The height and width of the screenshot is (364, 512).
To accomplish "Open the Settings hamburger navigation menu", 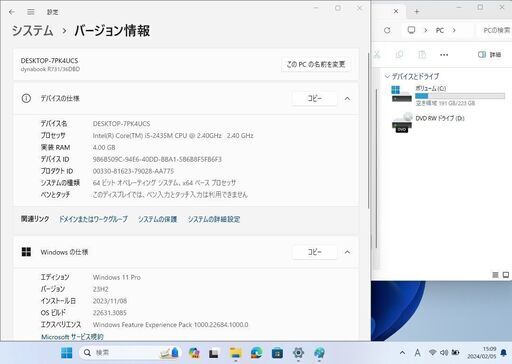I will (x=31, y=12).
